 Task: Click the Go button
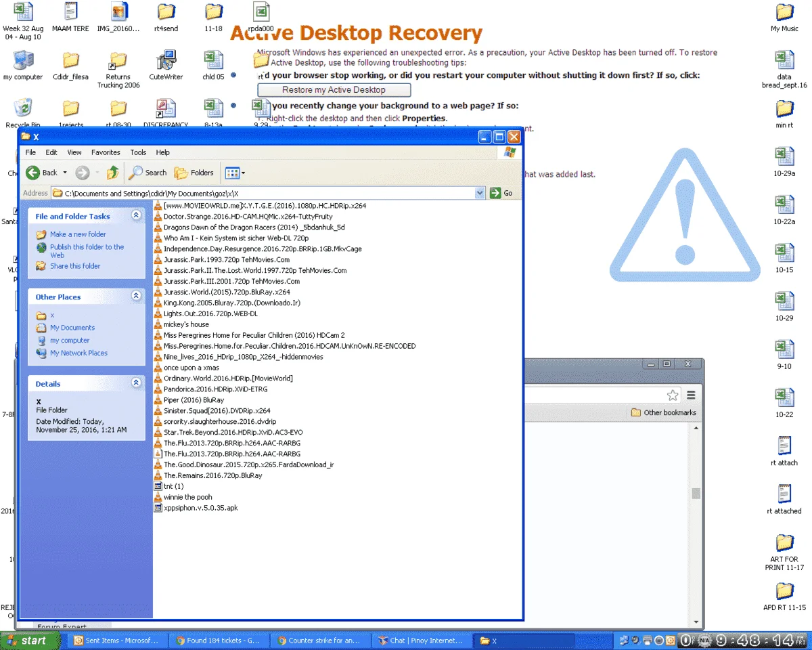point(501,193)
